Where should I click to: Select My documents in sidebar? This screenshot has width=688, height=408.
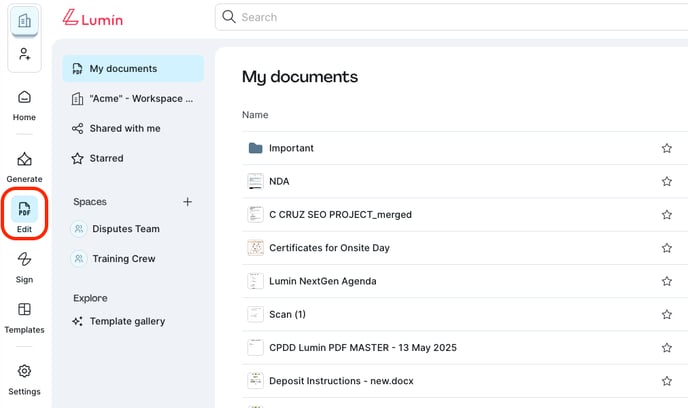pyautogui.click(x=133, y=68)
